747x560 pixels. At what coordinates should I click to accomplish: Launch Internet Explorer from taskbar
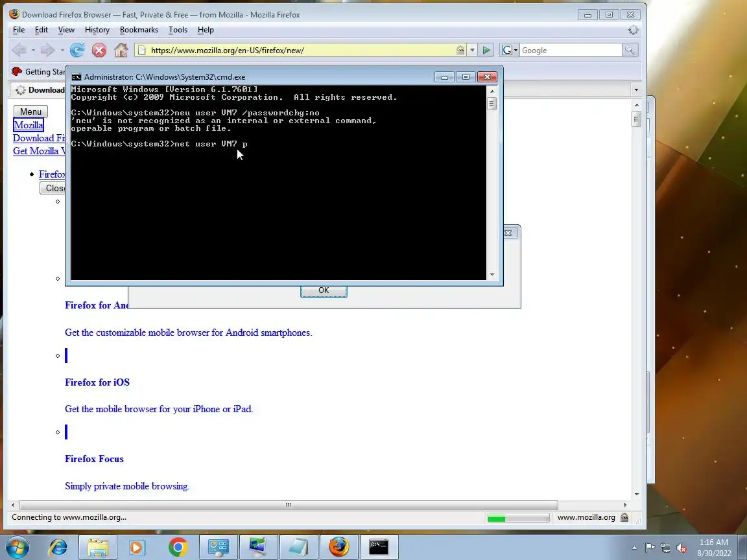tap(58, 547)
